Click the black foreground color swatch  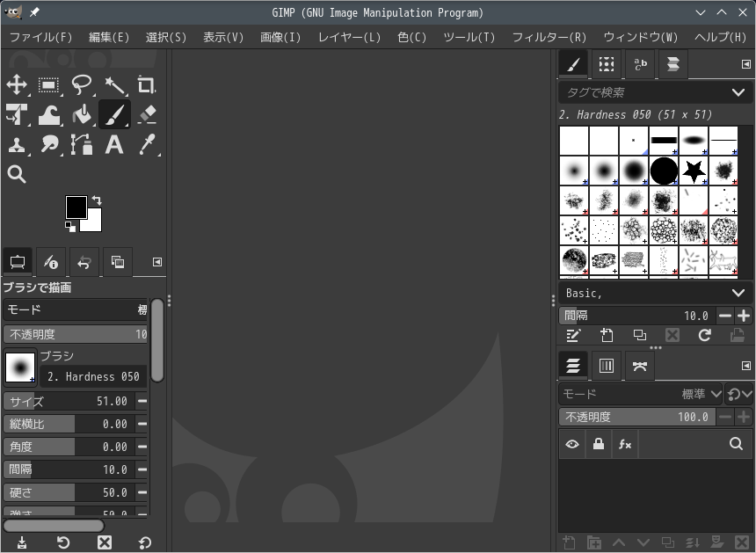pyautogui.click(x=76, y=207)
